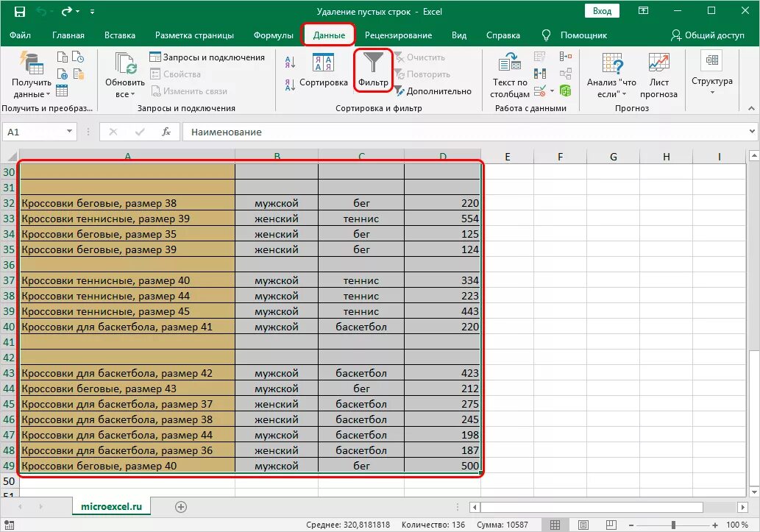Open the Сортировка sort dialog
The width and height of the screenshot is (760, 532).
(x=323, y=71)
